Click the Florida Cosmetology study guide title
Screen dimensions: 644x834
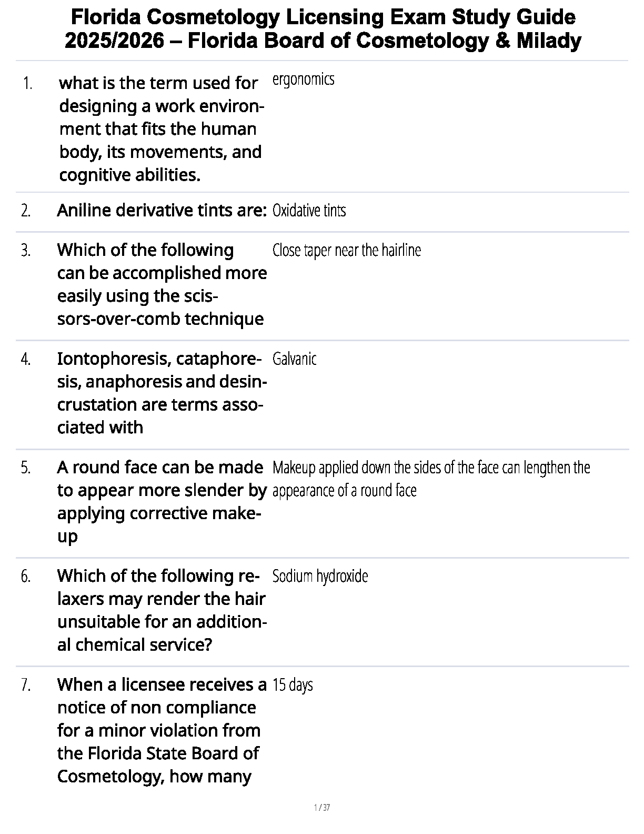pyautogui.click(x=323, y=29)
